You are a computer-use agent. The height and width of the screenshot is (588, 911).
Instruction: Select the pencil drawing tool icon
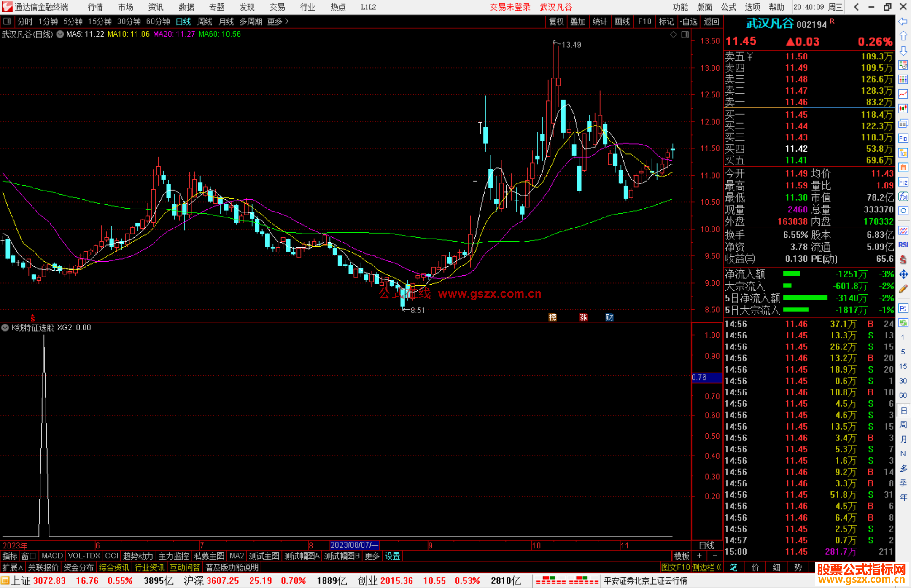click(x=903, y=289)
